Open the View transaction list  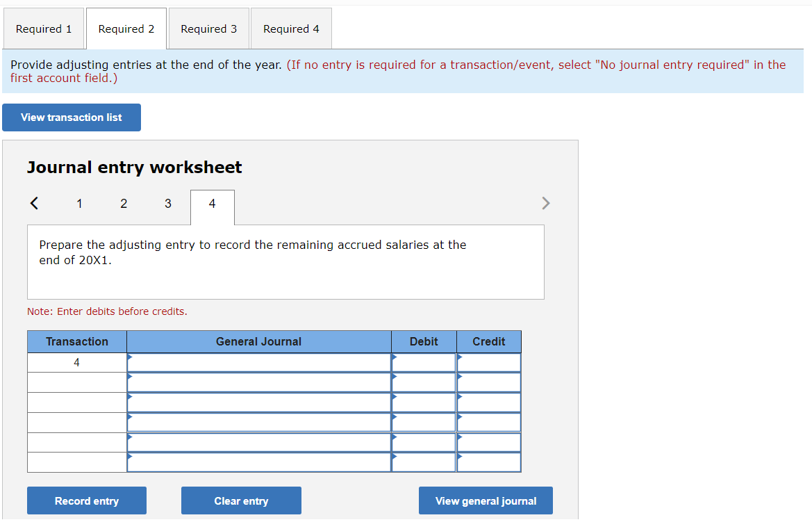pos(71,117)
